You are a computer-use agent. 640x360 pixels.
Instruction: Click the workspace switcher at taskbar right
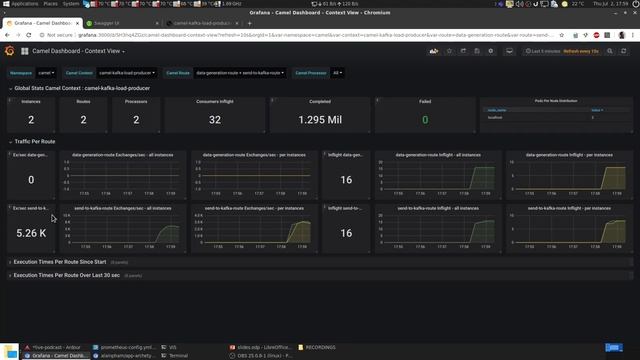coord(613,348)
